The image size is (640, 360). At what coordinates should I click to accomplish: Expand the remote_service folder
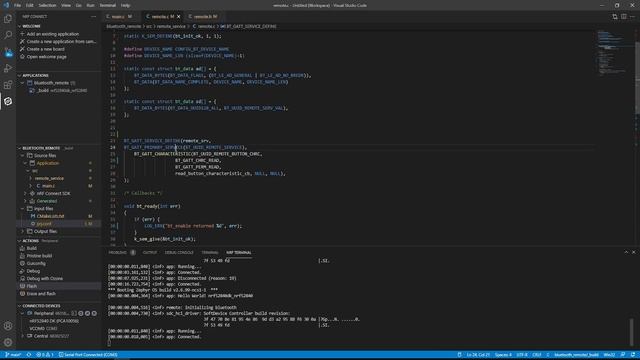[x=30, y=178]
